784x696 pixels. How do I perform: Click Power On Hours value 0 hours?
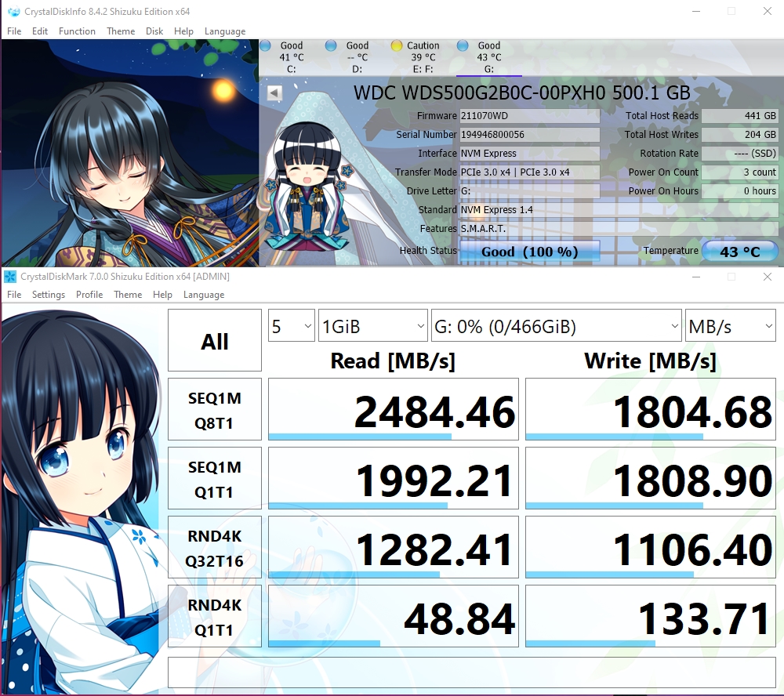(x=739, y=191)
